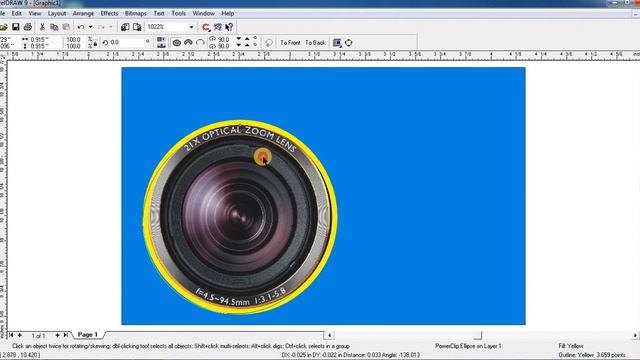
Task: Click the horizontal scrollbar left arrow
Action: (x=330, y=335)
